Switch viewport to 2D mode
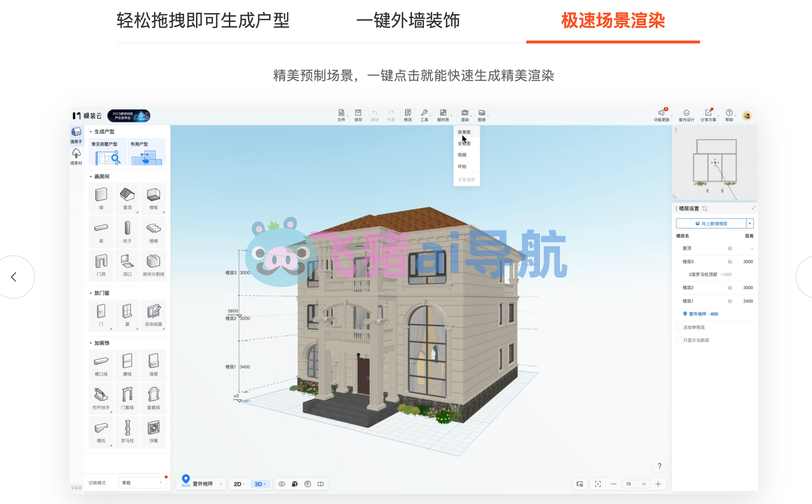This screenshot has width=812, height=504. tap(238, 484)
